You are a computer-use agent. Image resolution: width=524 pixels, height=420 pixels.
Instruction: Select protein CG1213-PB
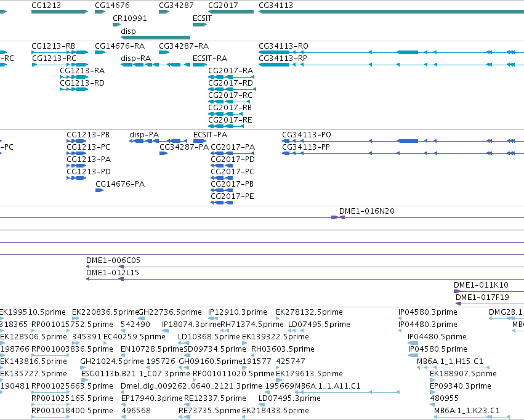76,141
